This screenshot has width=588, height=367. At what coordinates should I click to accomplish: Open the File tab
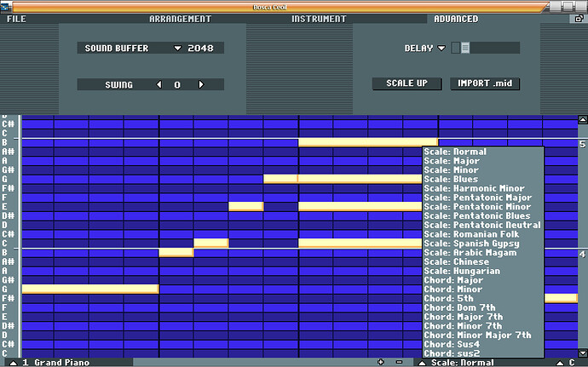pos(16,19)
